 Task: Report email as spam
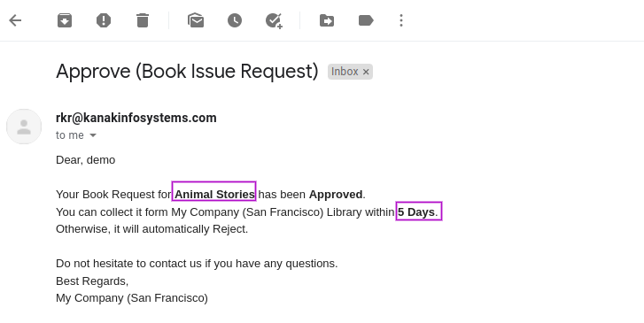104,20
